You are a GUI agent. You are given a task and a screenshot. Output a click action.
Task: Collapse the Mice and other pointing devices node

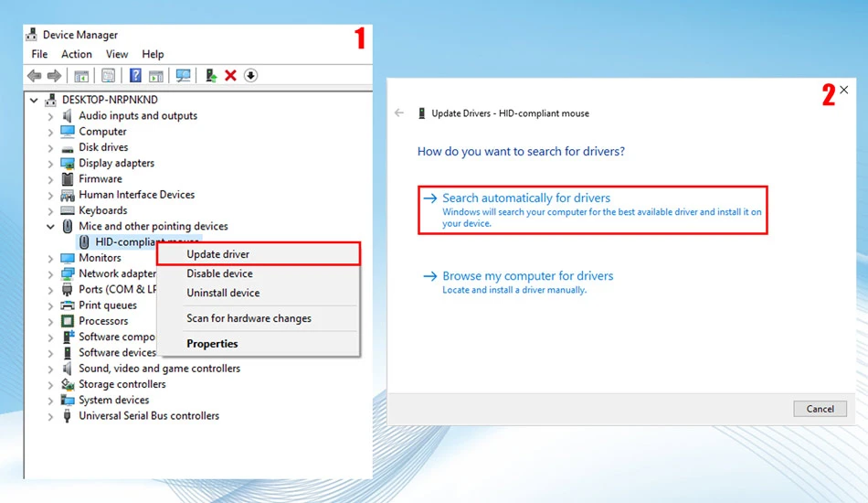[50, 227]
